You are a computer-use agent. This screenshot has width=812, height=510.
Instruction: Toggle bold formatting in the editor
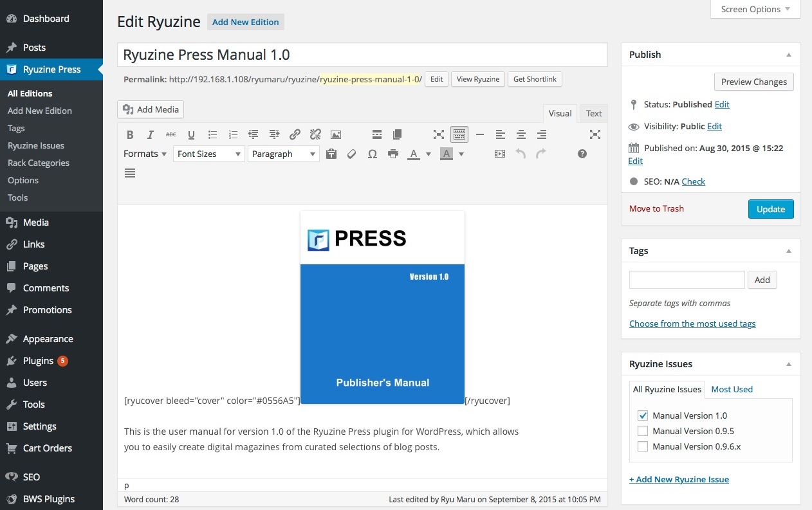(x=130, y=134)
